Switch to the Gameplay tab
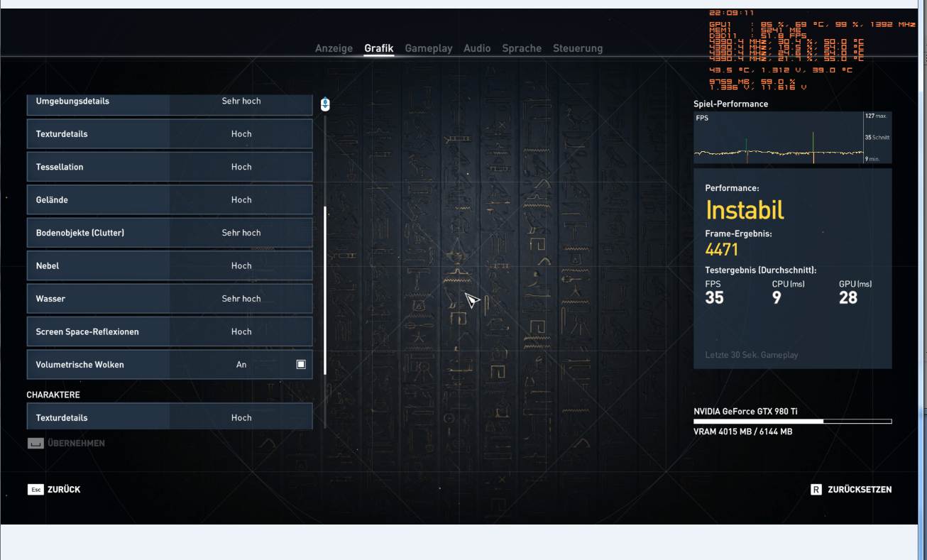 click(428, 48)
